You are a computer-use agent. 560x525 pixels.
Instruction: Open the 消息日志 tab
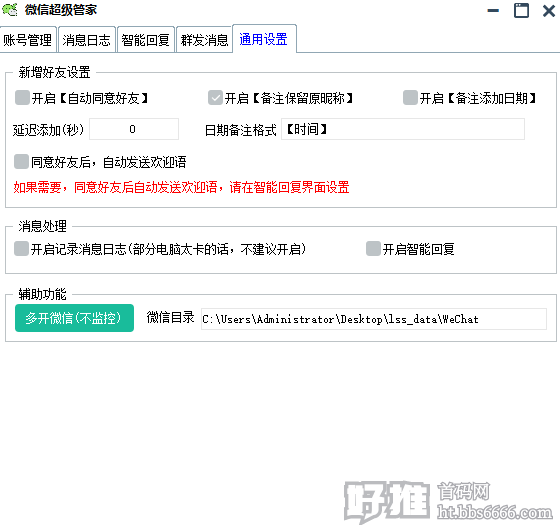click(x=87, y=40)
